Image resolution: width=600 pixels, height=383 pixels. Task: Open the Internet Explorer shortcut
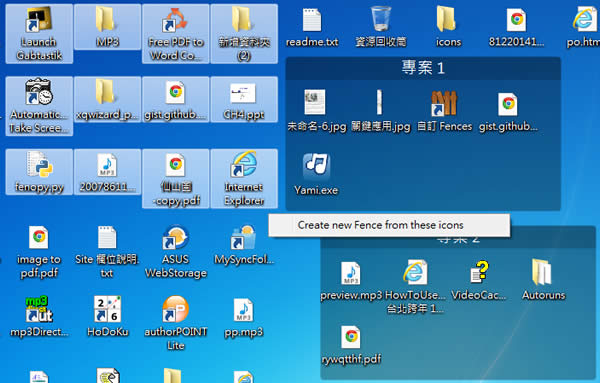coord(244,178)
